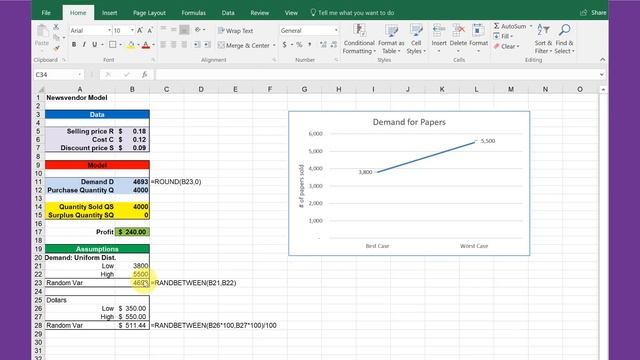Open the File tab
Screen dimensions: 640x360
tap(46, 13)
